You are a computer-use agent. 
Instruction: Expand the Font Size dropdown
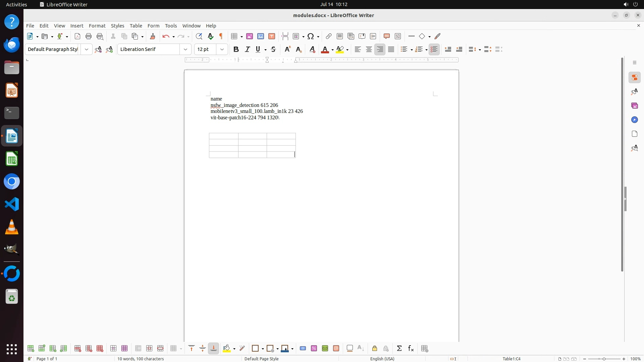[222, 49]
